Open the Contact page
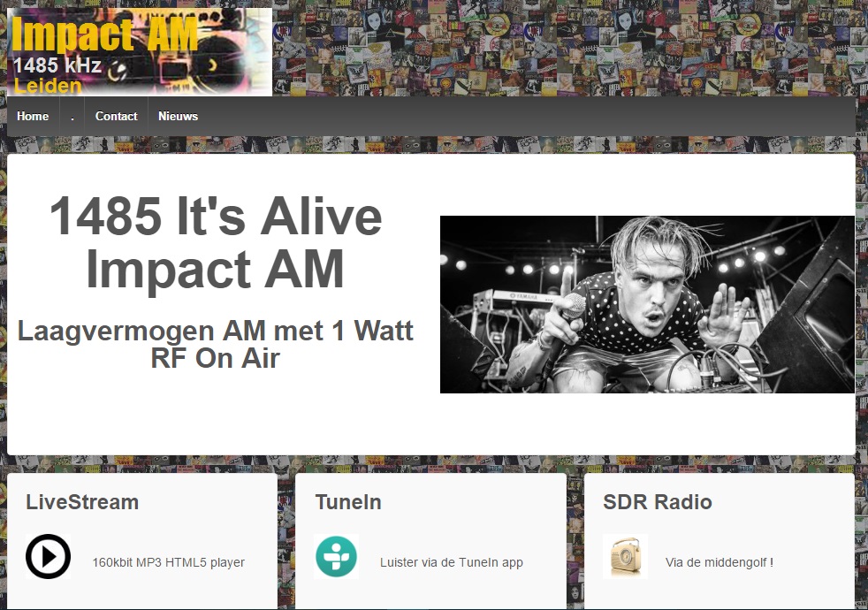The height and width of the screenshot is (610, 868). click(x=117, y=116)
